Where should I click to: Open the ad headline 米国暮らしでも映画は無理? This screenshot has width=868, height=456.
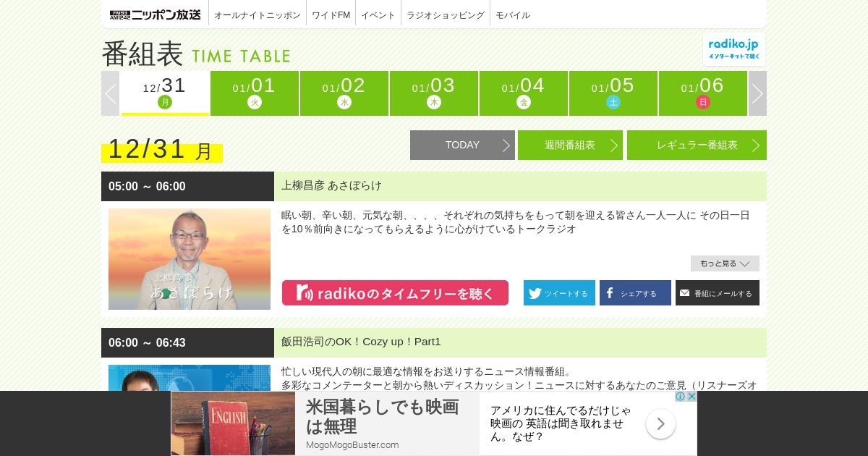click(382, 416)
